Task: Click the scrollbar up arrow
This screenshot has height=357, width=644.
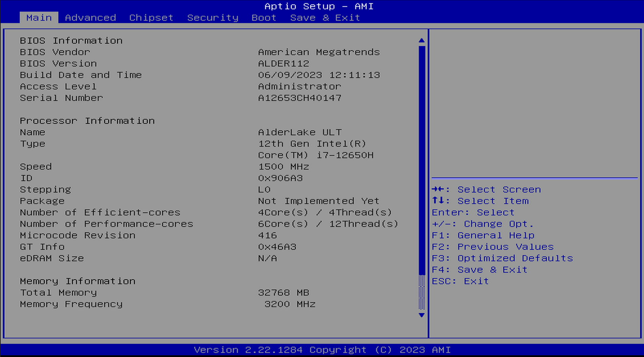Action: coord(422,41)
